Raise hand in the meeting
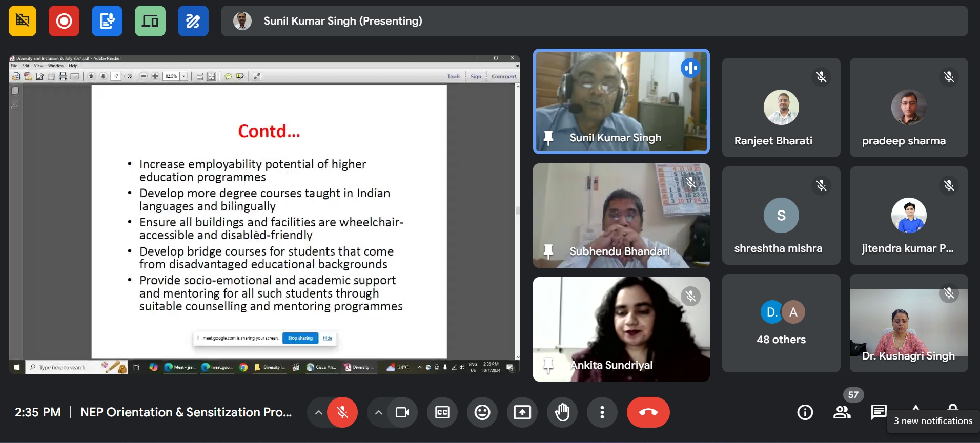 click(x=562, y=412)
